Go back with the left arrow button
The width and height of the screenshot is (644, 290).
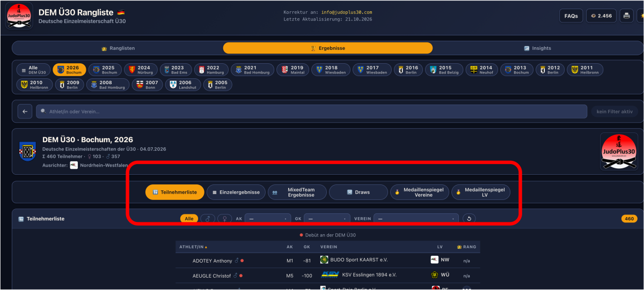25,111
